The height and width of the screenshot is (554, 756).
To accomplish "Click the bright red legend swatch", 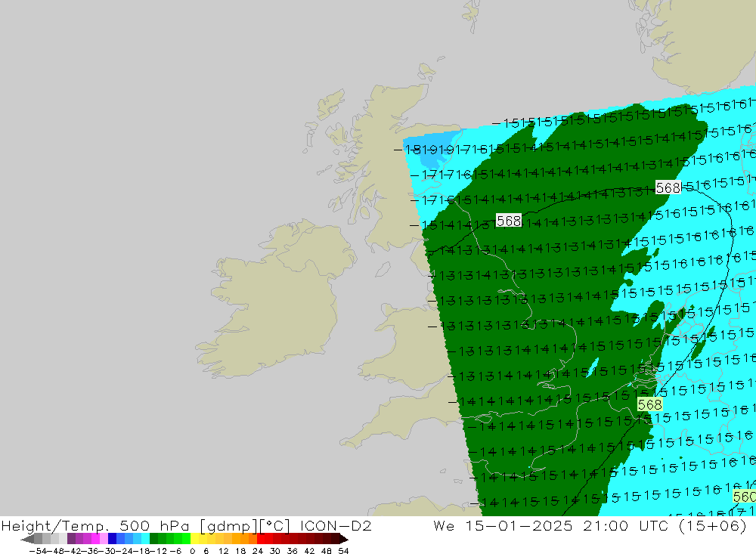I will pos(261,539).
